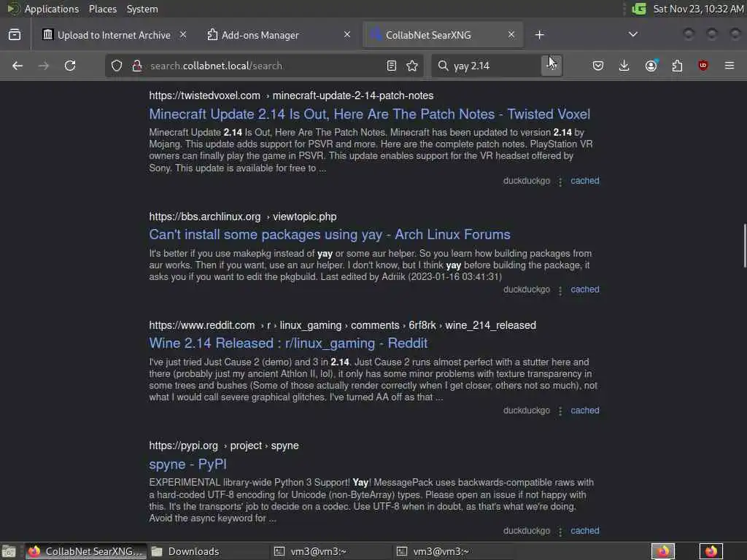Screen dimensions: 747x560
Task: Expand options dots beside Arch Forums duckduckgo
Action: 560,290
